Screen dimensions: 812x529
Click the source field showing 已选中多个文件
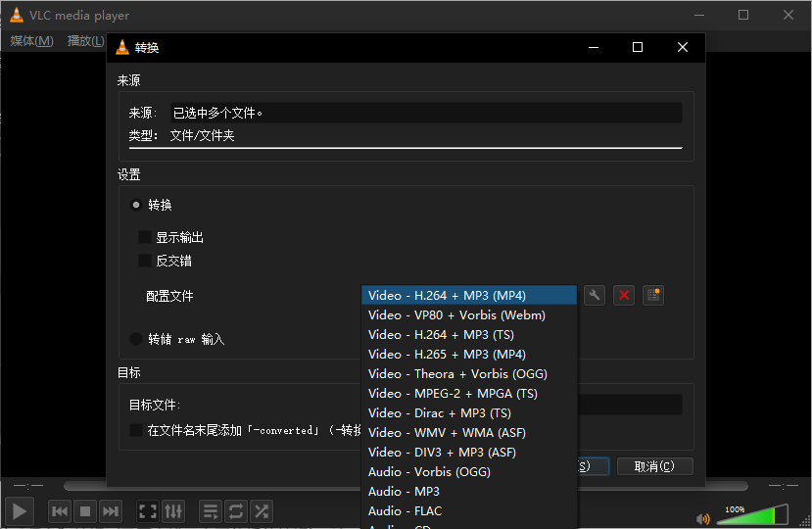426,113
